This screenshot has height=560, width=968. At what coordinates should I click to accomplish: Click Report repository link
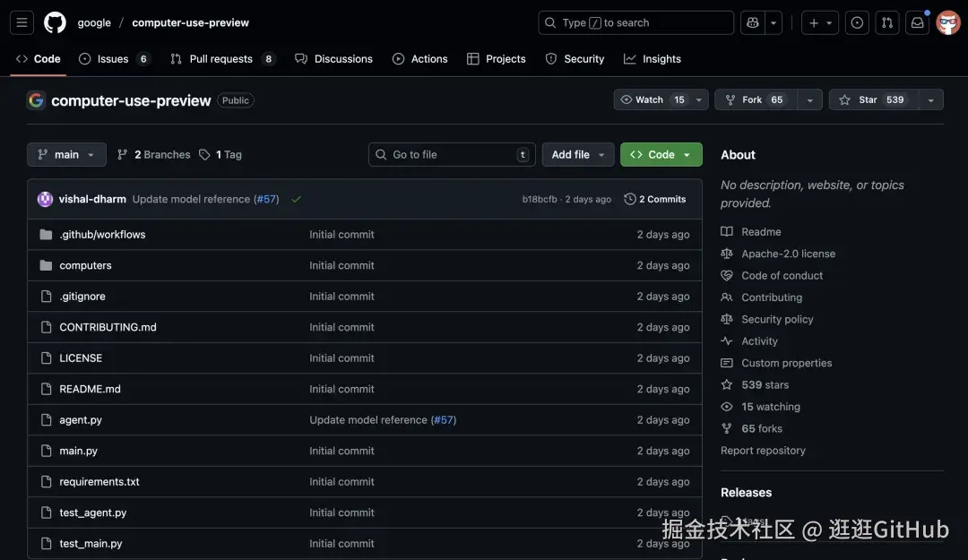click(x=763, y=451)
